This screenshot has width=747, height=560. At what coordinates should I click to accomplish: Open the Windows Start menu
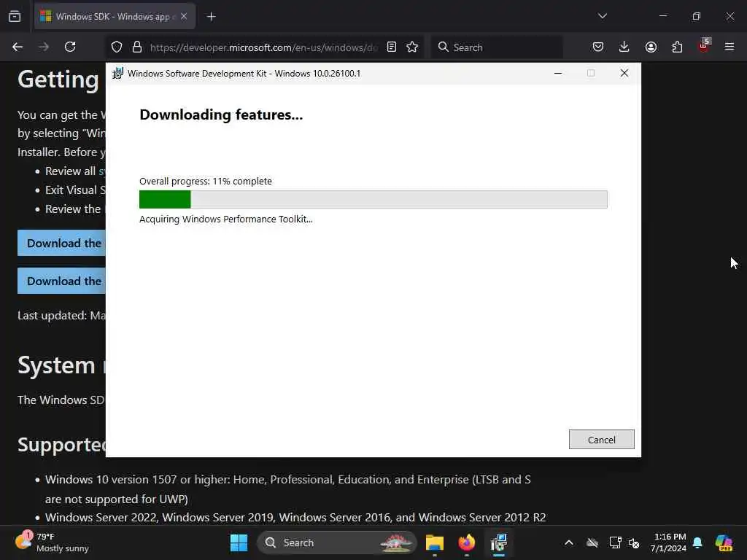tap(239, 542)
